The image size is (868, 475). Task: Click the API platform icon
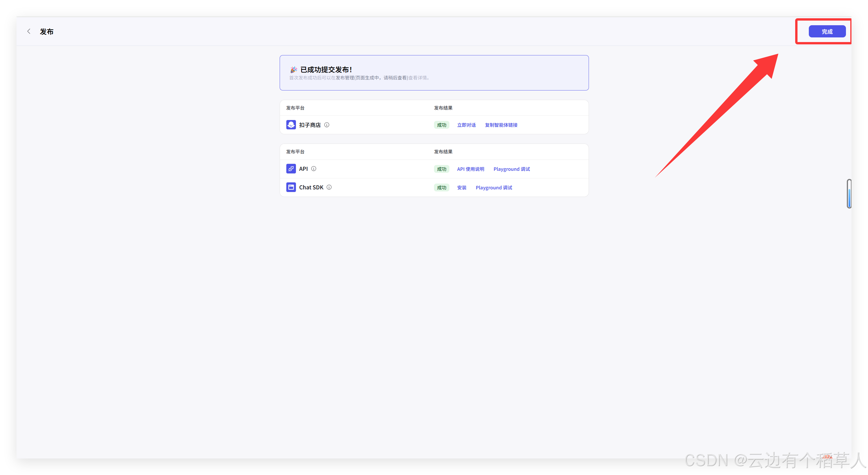[291, 169]
